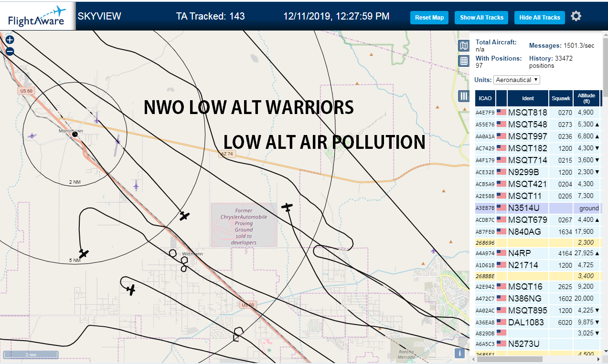608x364 pixels.
Task: Click the SKYVIEW title text
Action: 99,16
